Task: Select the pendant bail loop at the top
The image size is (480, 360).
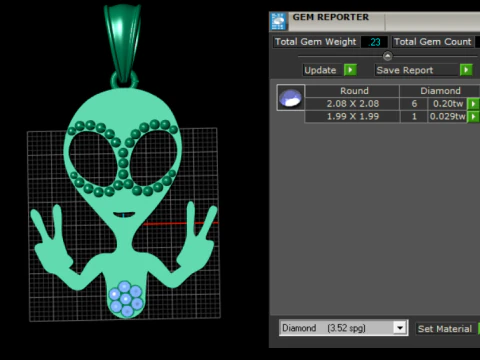Action: tap(123, 43)
